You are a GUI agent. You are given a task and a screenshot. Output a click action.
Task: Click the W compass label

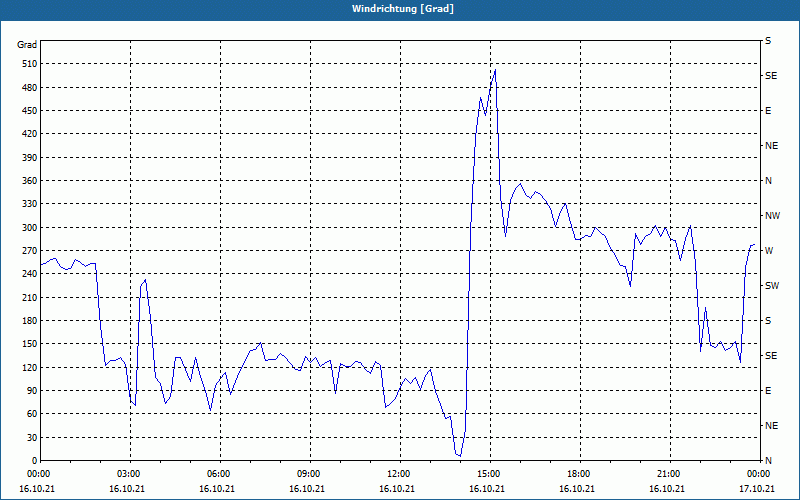769,251
